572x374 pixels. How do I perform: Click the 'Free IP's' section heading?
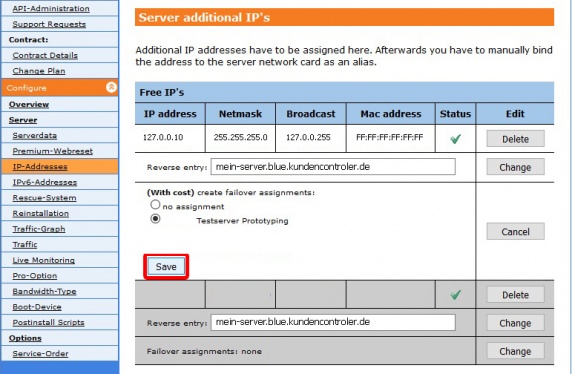(x=162, y=92)
